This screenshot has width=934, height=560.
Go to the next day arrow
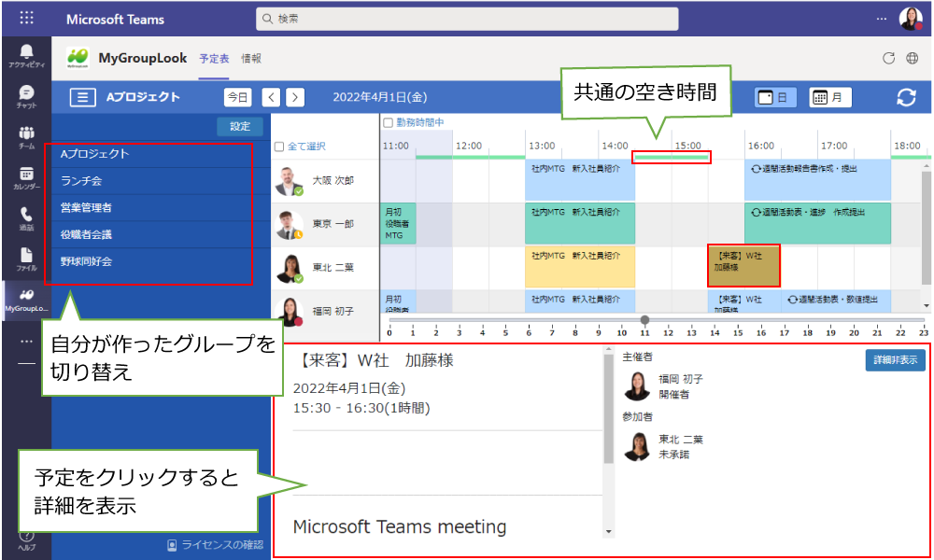(x=294, y=97)
